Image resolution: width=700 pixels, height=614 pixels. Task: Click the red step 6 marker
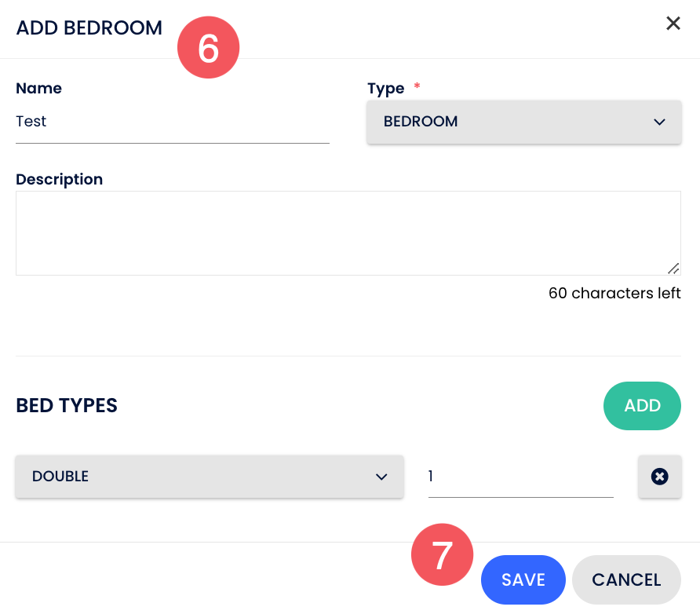(x=208, y=48)
